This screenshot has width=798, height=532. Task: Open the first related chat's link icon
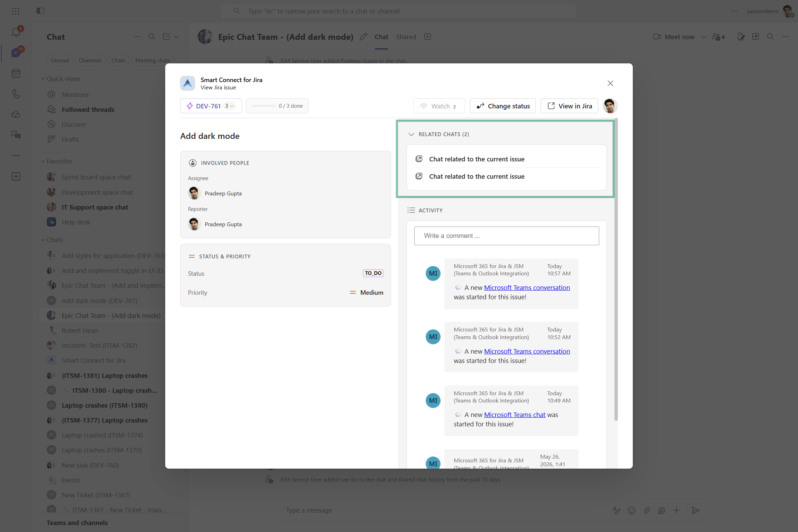point(419,159)
